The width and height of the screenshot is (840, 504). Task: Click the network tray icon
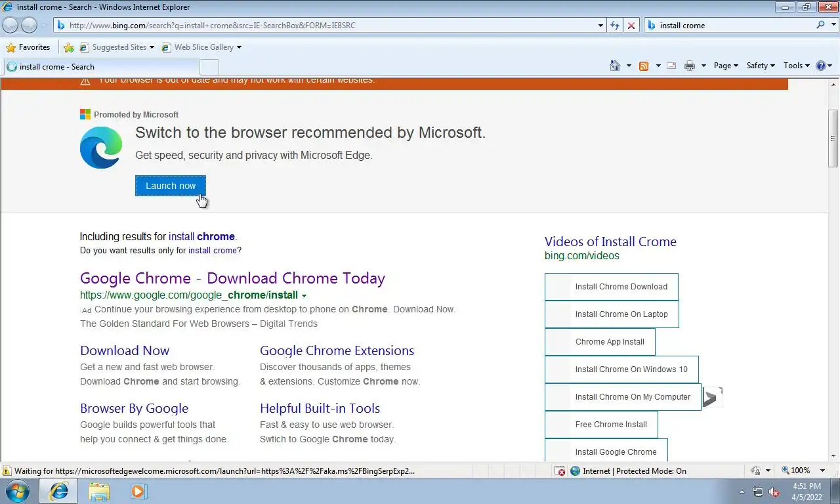pos(758,492)
